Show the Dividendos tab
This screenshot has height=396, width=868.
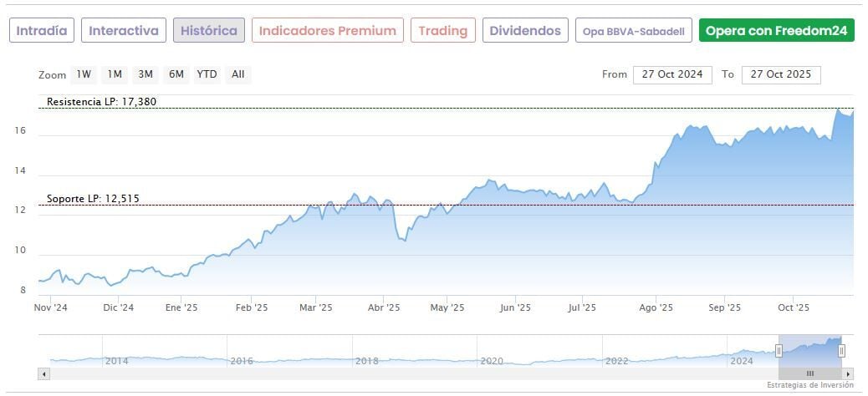[x=525, y=31]
